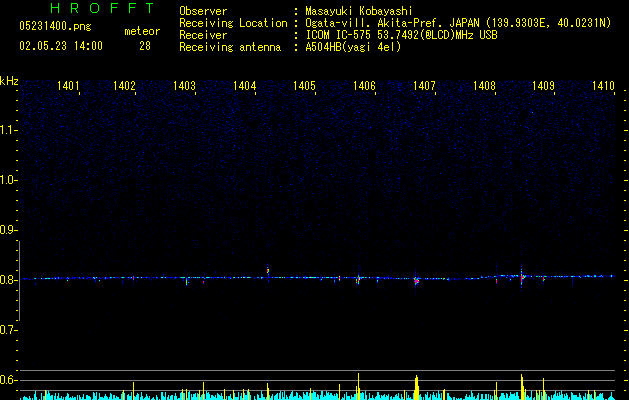This screenshot has height=400, width=629.
Task: Click the Receiver field label
Action: (203, 35)
